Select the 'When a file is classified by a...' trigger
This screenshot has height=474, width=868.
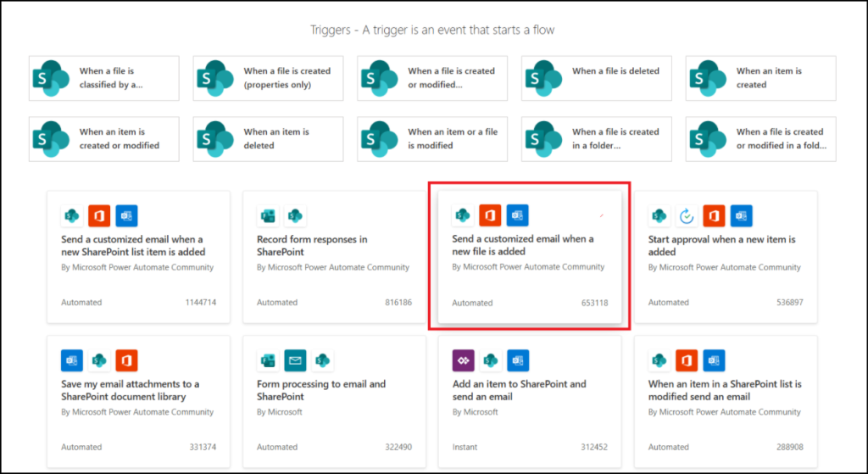coord(104,78)
